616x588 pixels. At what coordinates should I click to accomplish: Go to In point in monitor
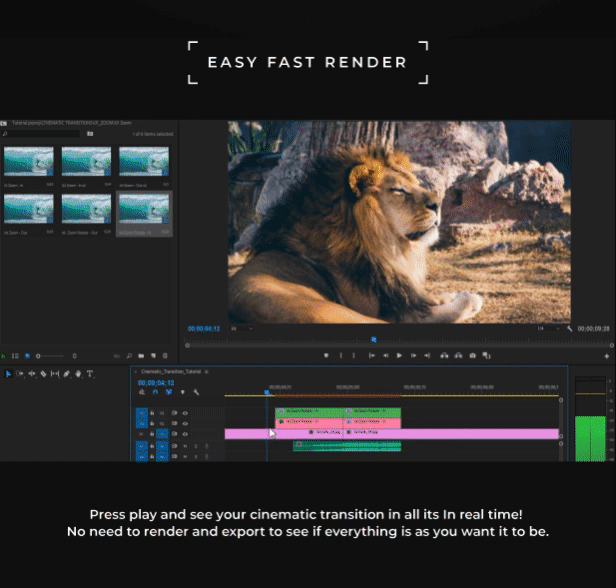pyautogui.click(x=371, y=355)
